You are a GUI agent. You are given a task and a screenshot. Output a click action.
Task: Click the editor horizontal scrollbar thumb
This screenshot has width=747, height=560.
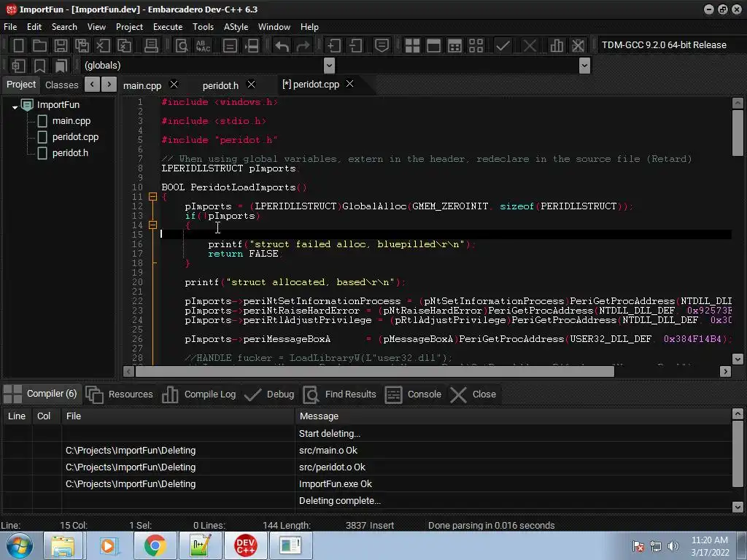[374, 371]
